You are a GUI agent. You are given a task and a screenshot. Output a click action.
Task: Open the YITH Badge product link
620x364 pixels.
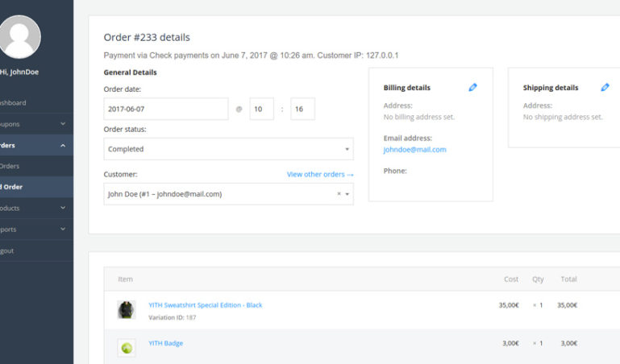(x=165, y=343)
